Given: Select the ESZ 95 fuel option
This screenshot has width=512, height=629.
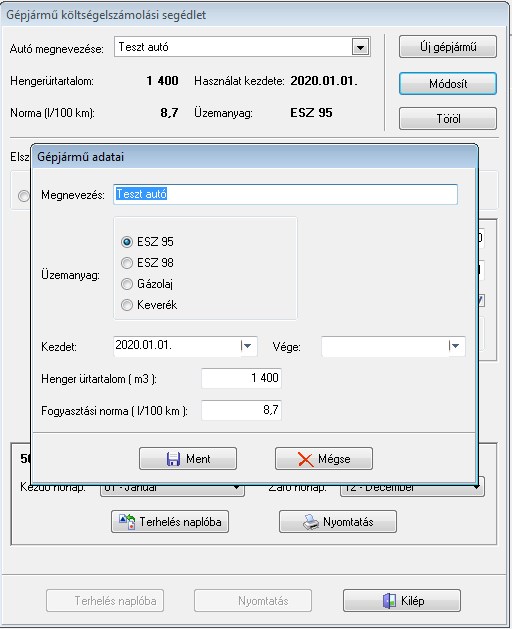Looking at the screenshot, I should tap(127, 242).
